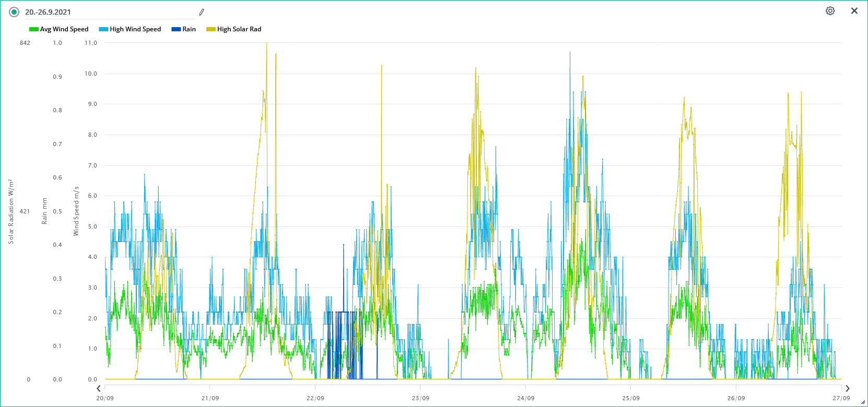Screen dimensions: 868x407
Task: Go to previous period using left arrow
Action: (99, 388)
